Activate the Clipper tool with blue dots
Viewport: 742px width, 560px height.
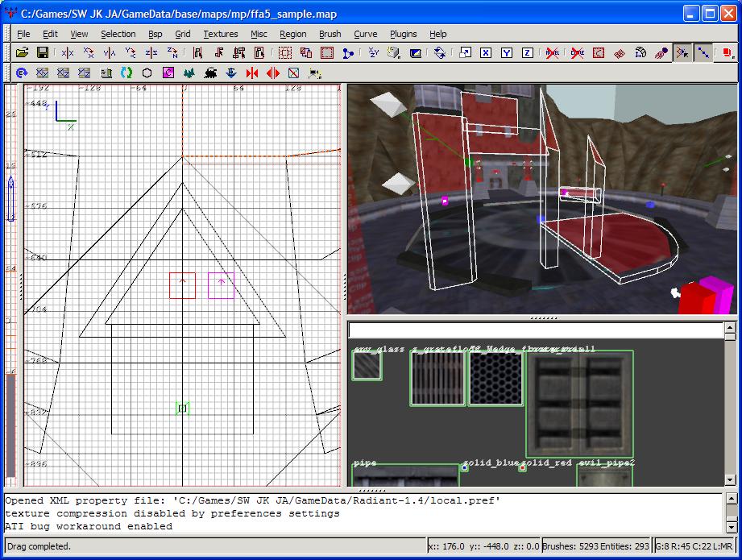(x=348, y=52)
